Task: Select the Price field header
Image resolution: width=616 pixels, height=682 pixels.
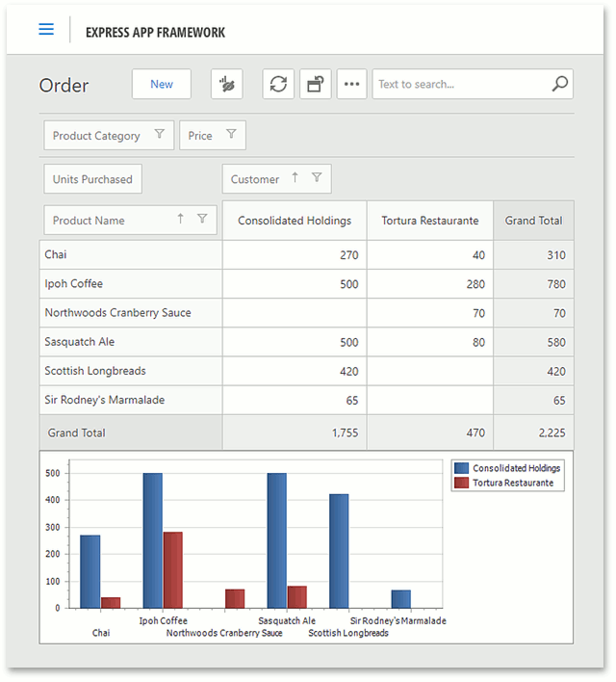Action: click(213, 135)
